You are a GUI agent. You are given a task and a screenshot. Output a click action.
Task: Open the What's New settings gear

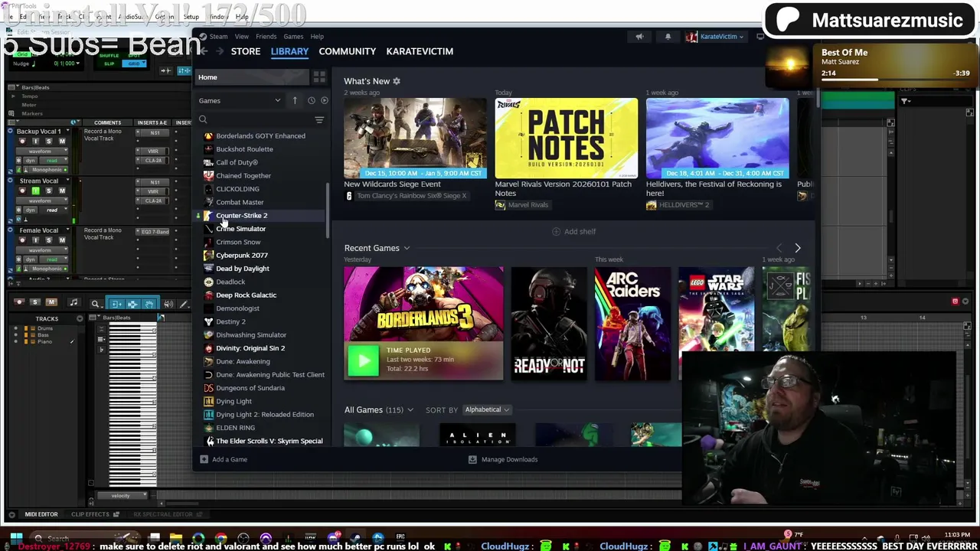pos(397,81)
